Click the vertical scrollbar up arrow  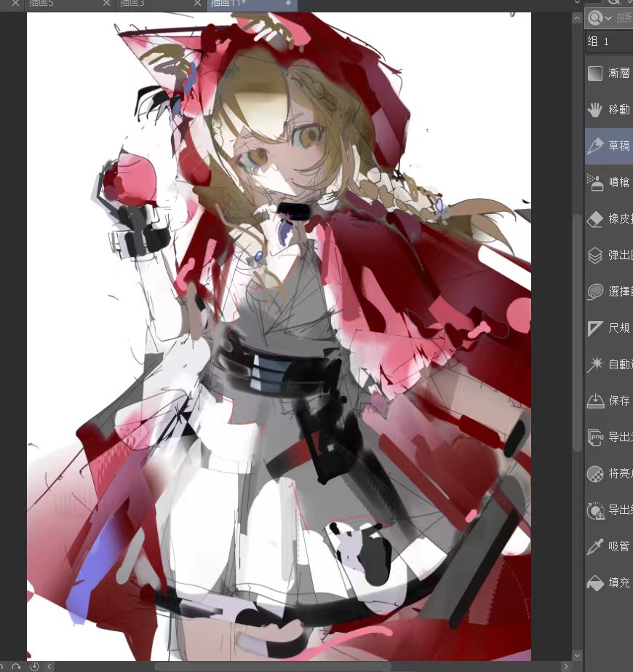(577, 18)
